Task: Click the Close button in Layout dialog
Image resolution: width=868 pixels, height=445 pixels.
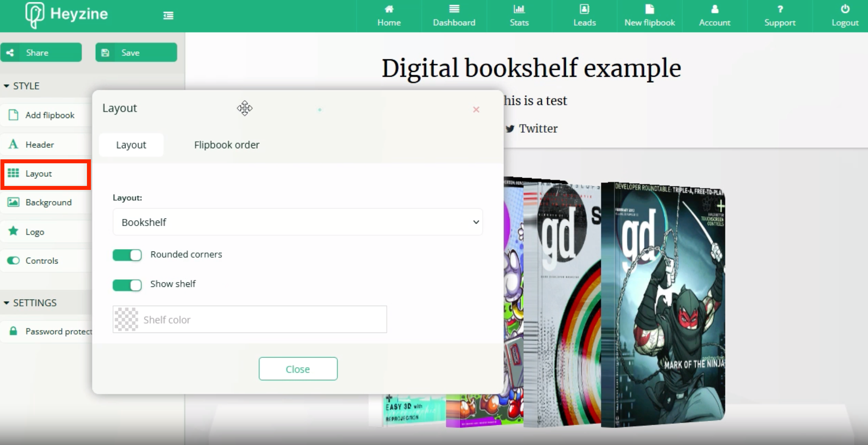Action: 297,368
